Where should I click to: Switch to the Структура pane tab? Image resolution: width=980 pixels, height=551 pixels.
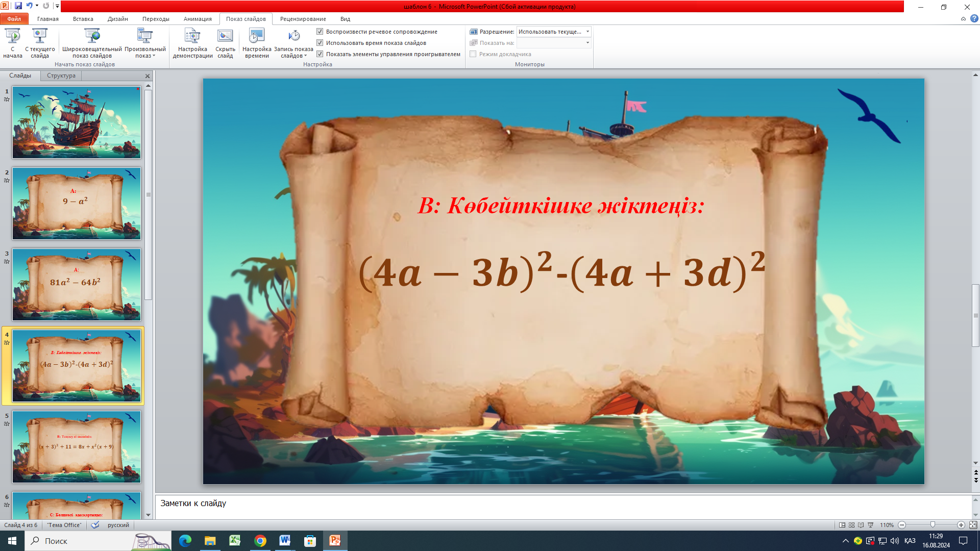[61, 76]
